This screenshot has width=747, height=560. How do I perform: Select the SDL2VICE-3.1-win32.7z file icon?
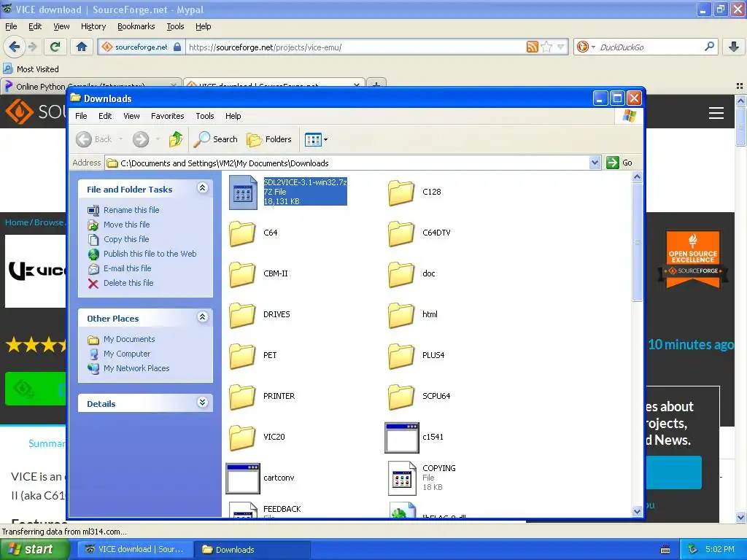[243, 192]
